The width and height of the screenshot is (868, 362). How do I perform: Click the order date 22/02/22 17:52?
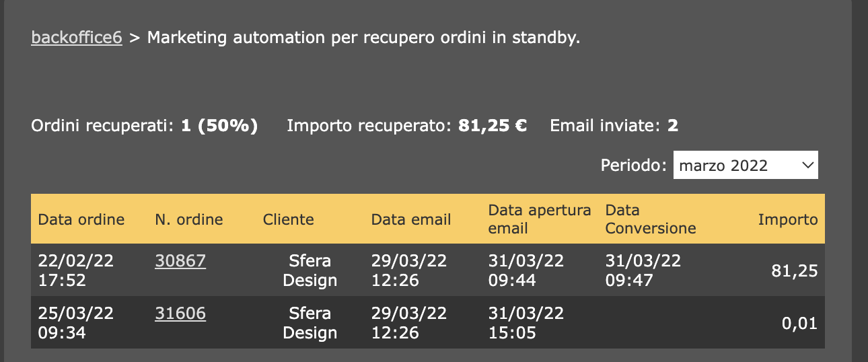(x=76, y=270)
